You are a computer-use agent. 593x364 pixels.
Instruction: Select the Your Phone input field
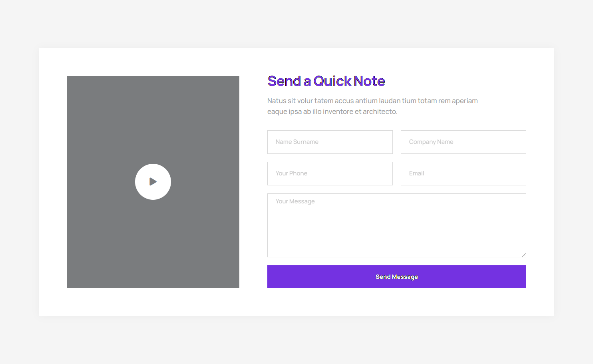330,173
